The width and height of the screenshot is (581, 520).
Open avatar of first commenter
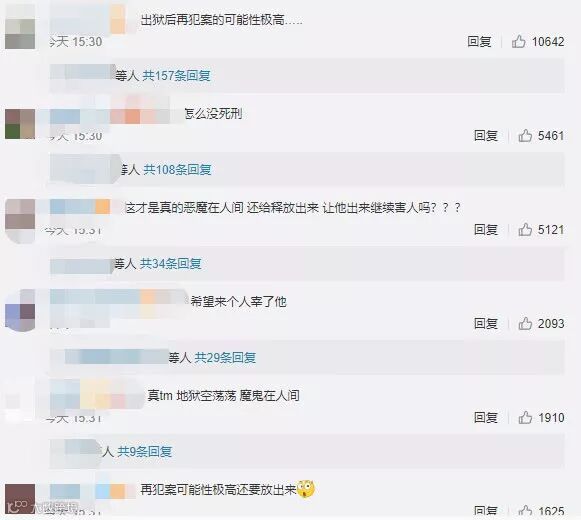(20, 27)
